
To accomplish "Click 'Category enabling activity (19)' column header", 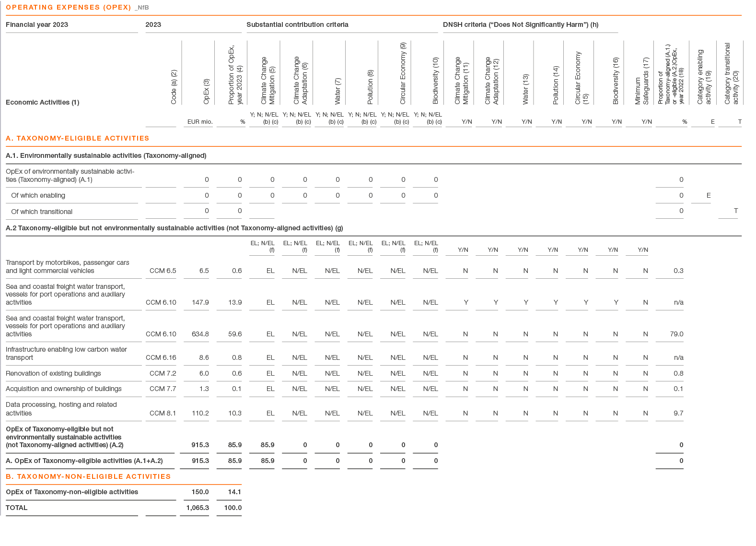I will [x=704, y=77].
